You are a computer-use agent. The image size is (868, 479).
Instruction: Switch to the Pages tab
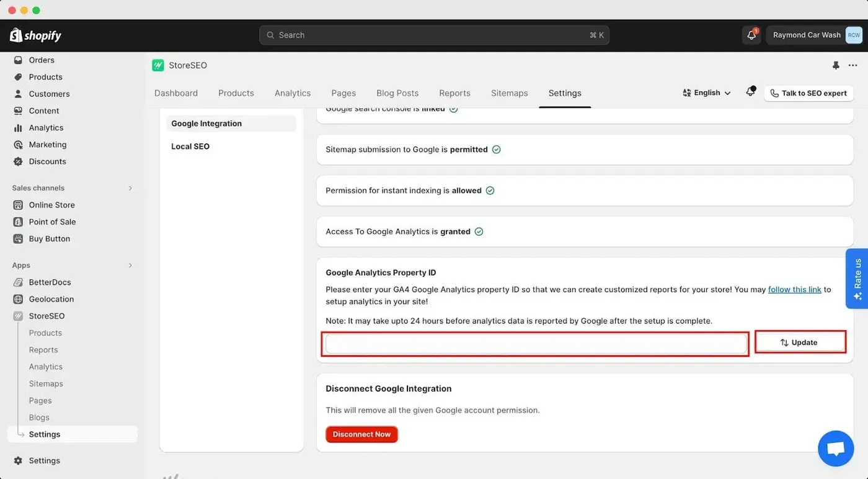click(x=343, y=93)
